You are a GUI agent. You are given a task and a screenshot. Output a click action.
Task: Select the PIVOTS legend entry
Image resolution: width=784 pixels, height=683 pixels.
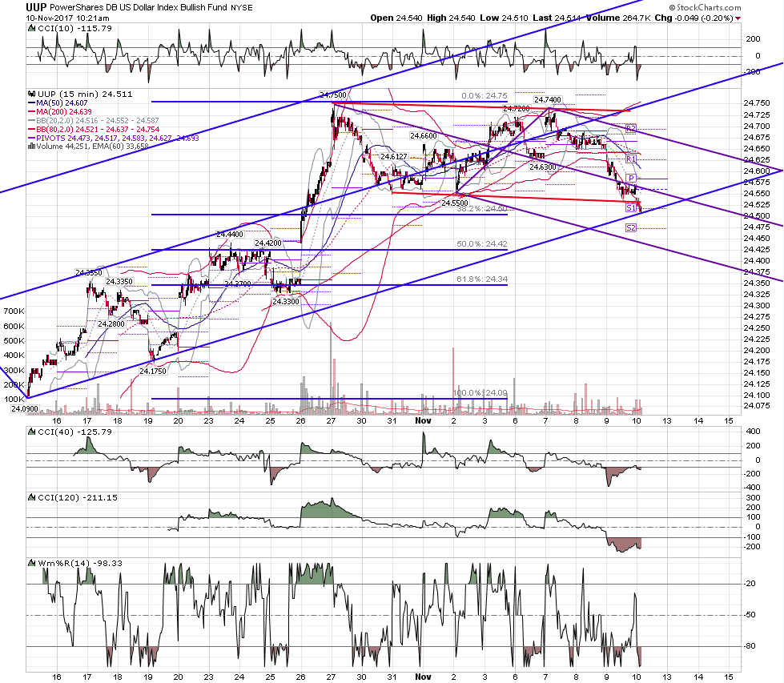tap(114, 138)
